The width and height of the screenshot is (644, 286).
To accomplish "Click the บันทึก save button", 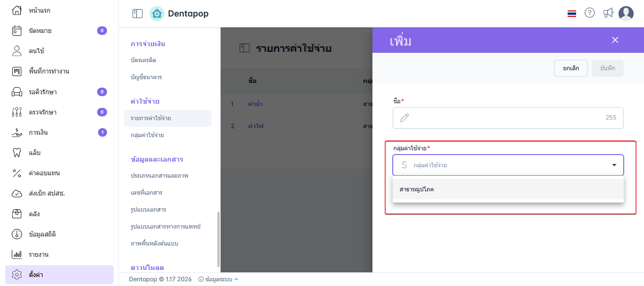I will (x=607, y=68).
